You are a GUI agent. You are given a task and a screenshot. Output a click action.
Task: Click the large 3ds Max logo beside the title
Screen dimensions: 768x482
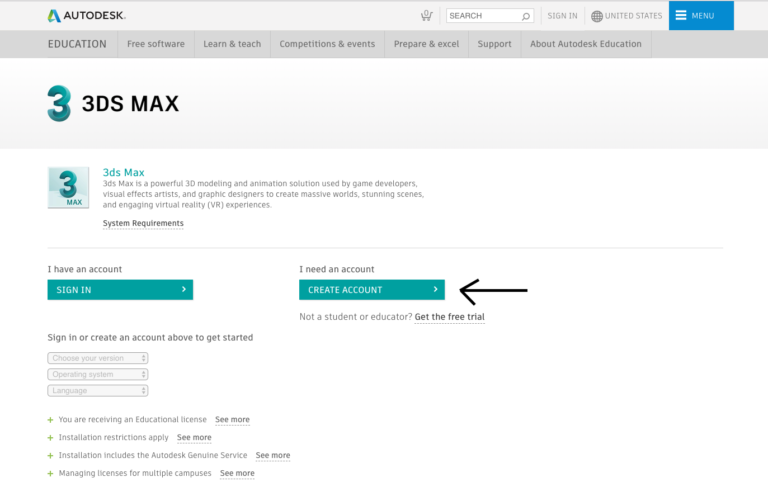[x=59, y=103]
